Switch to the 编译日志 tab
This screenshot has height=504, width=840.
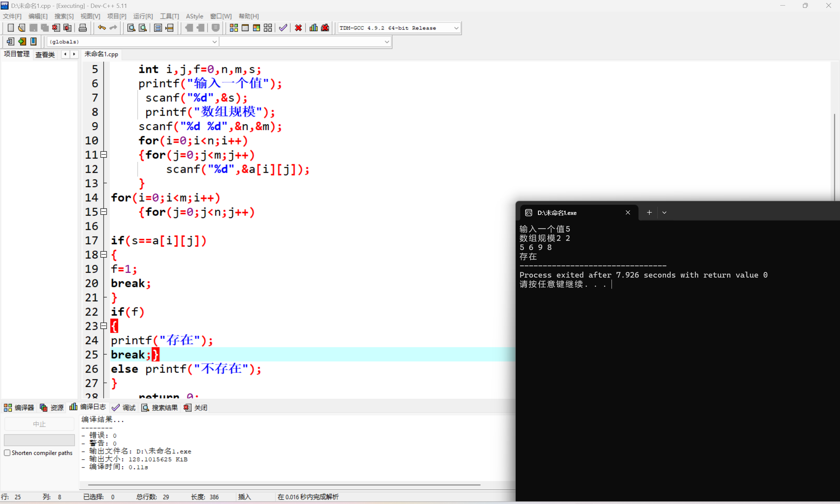(88, 407)
